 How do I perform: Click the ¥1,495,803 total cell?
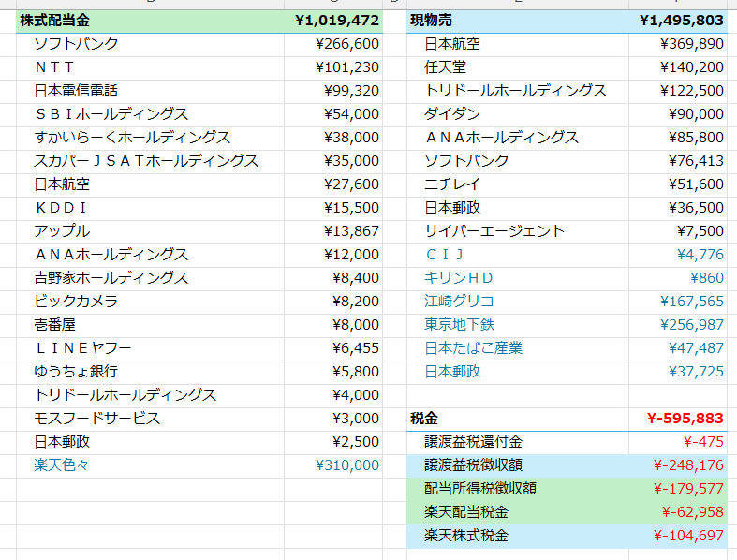click(x=681, y=20)
